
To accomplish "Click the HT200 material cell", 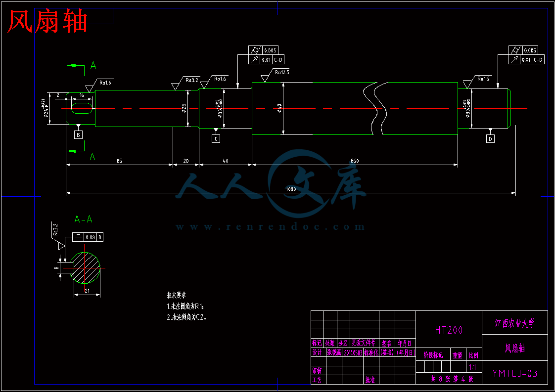I will click(449, 330).
